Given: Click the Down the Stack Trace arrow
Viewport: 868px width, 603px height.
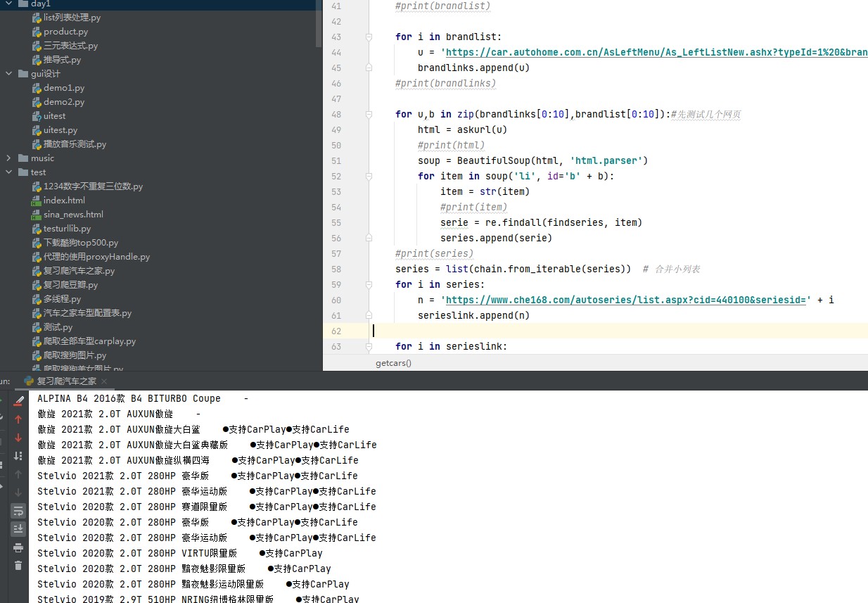Looking at the screenshot, I should coord(19,436).
